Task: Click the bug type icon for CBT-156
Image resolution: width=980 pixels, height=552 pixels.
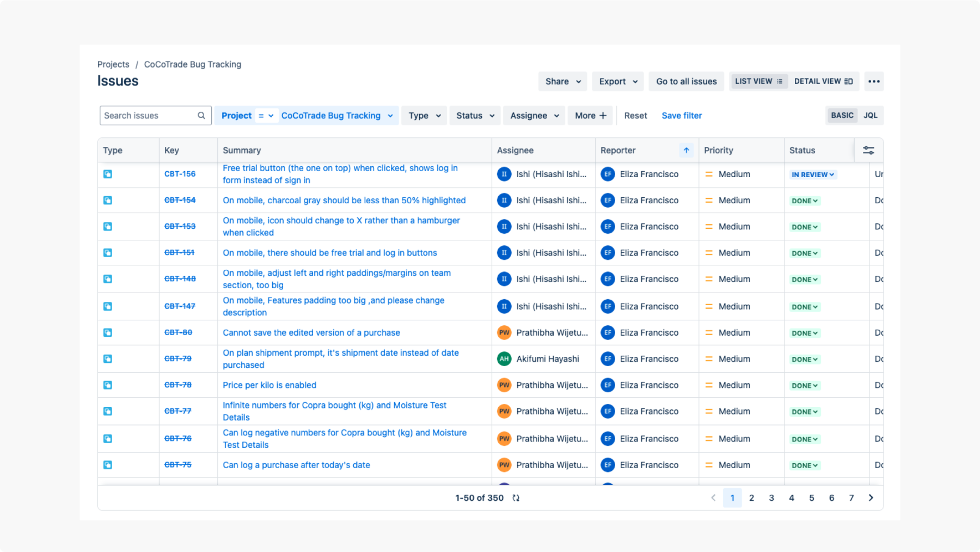Action: pos(108,174)
